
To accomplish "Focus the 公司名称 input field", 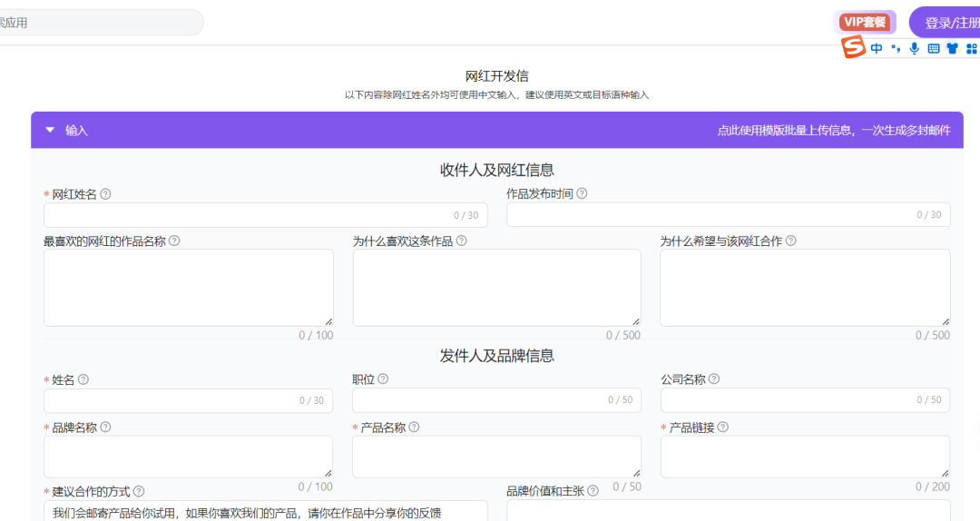I will pyautogui.click(x=805, y=399).
